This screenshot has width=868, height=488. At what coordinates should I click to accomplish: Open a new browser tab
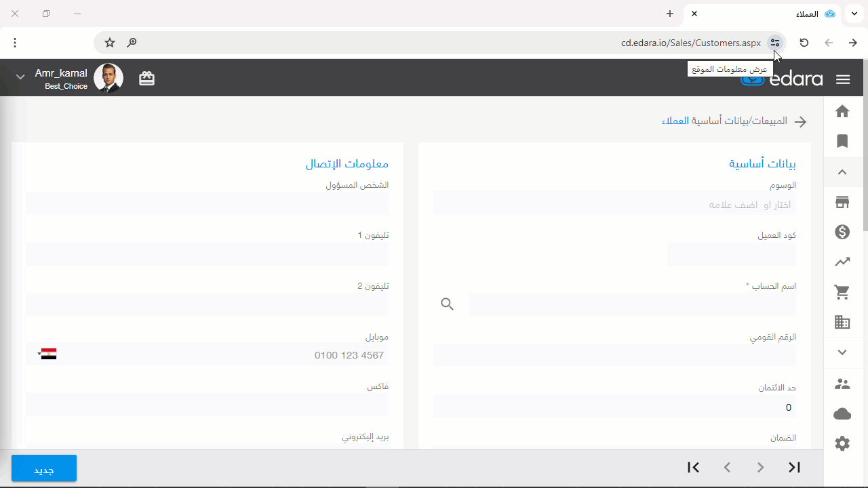pos(670,14)
